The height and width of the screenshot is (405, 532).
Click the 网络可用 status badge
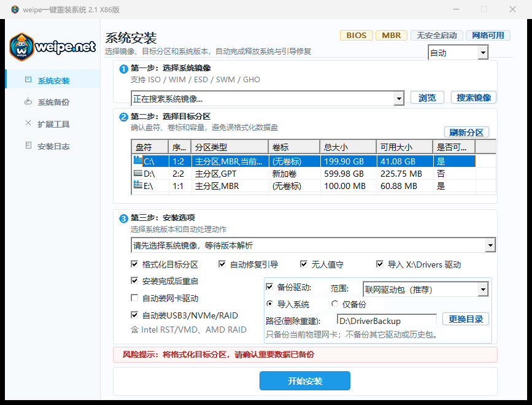(x=488, y=35)
